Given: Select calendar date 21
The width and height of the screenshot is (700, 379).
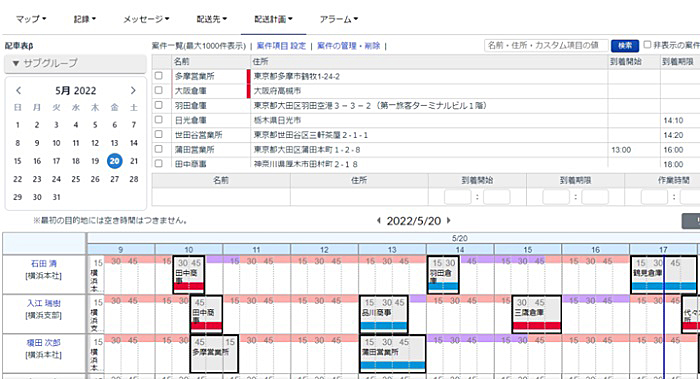Looking at the screenshot, I should (x=134, y=161).
